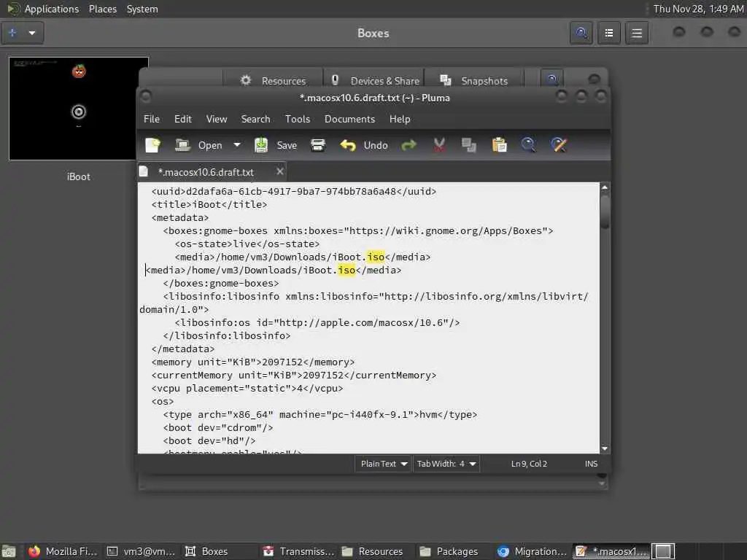The image size is (747, 560).
Task: Open the View menu
Action: coord(216,119)
